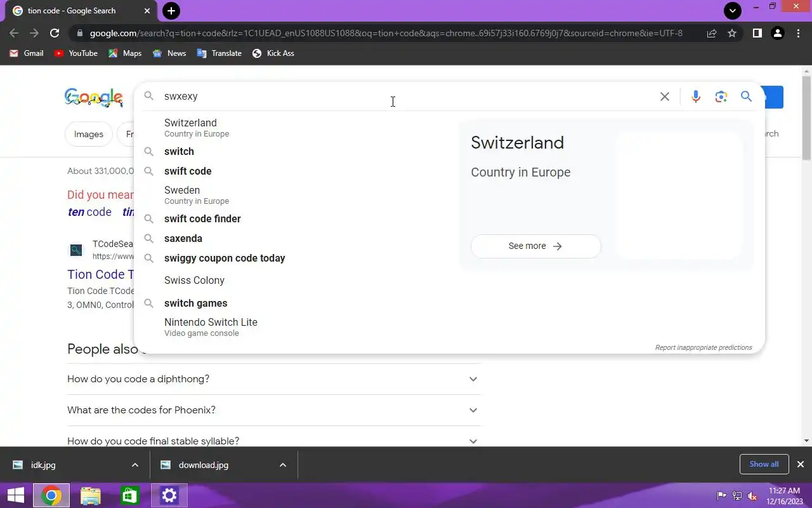Image resolution: width=812 pixels, height=508 pixels.
Task: Click the See more button
Action: click(x=535, y=246)
